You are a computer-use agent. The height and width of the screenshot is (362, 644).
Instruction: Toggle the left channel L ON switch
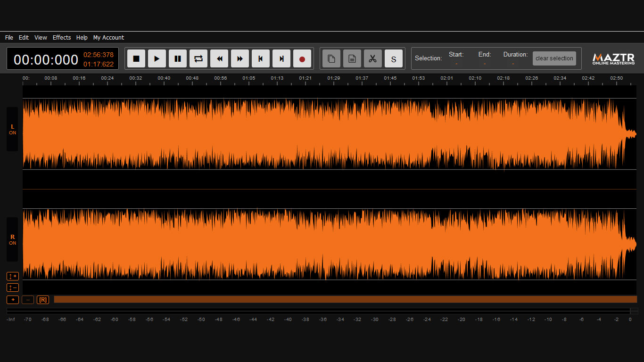click(x=12, y=130)
